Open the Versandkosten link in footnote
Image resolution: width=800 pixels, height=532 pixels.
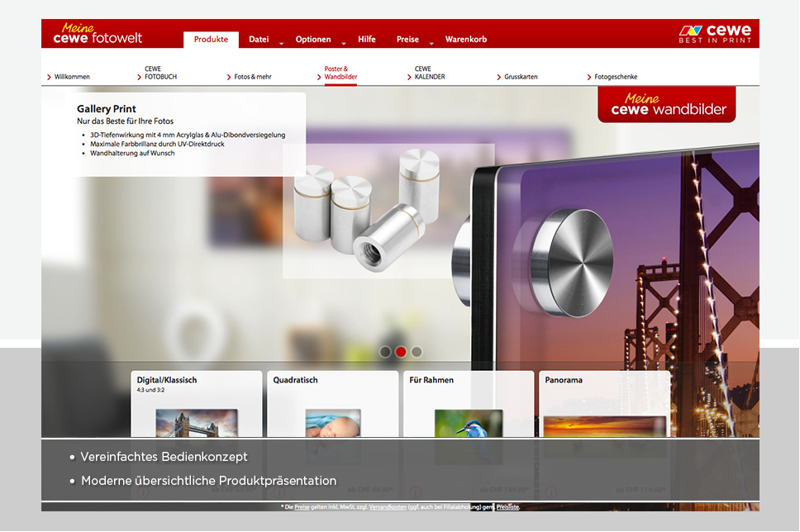coord(388,507)
